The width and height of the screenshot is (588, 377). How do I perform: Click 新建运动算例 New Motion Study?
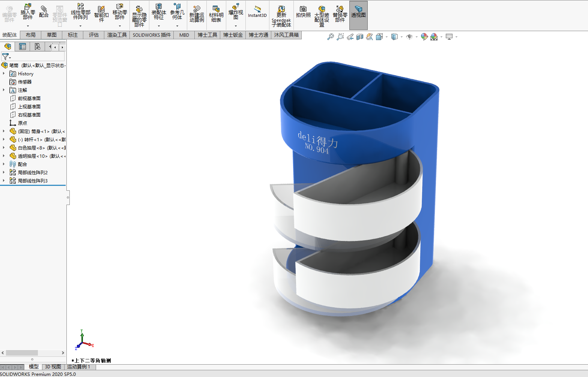pos(197,13)
